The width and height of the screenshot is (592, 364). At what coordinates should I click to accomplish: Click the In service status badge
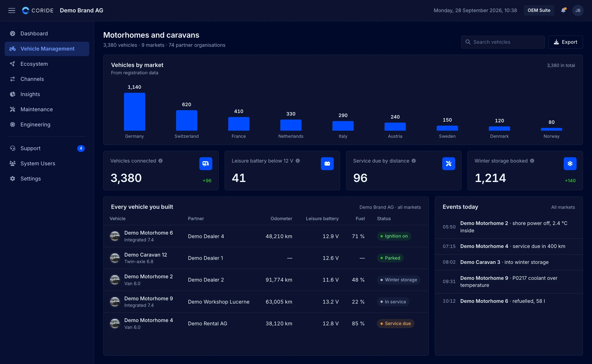[393, 302]
